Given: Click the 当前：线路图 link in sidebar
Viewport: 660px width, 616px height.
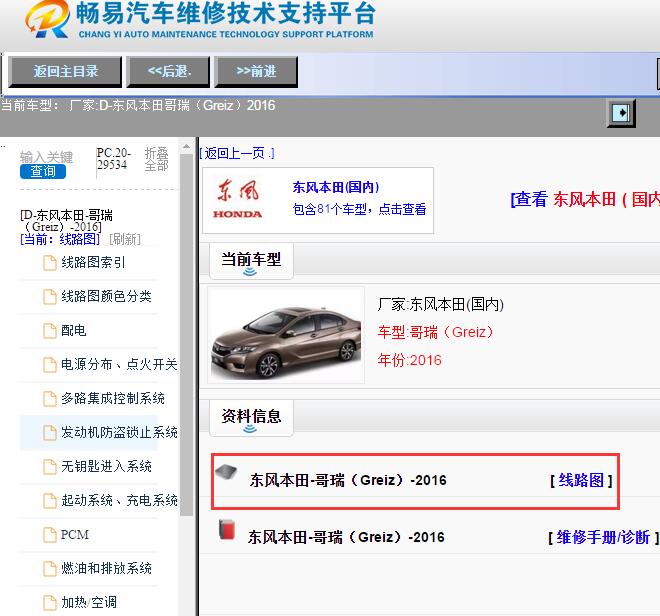Looking at the screenshot, I should click(x=60, y=239).
